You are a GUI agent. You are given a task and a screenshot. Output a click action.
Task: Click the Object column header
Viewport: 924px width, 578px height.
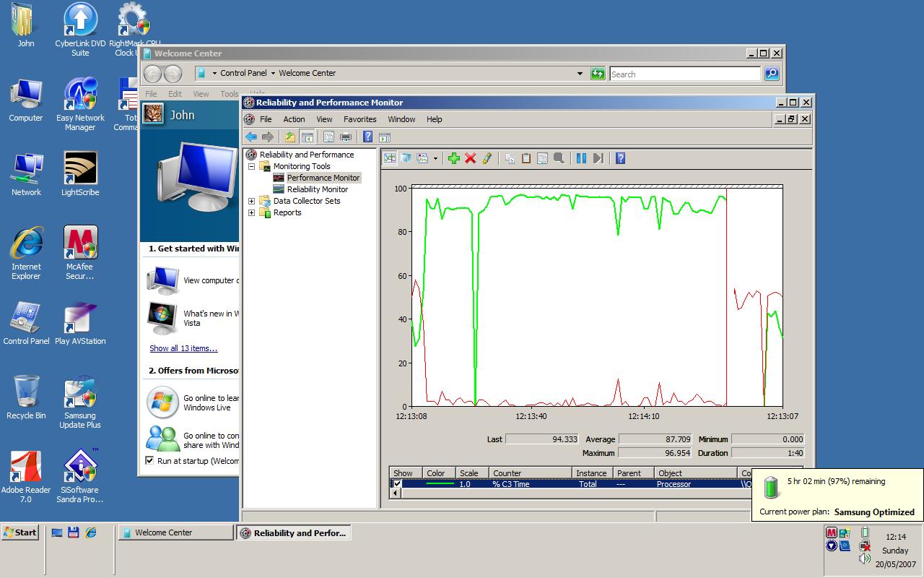695,473
